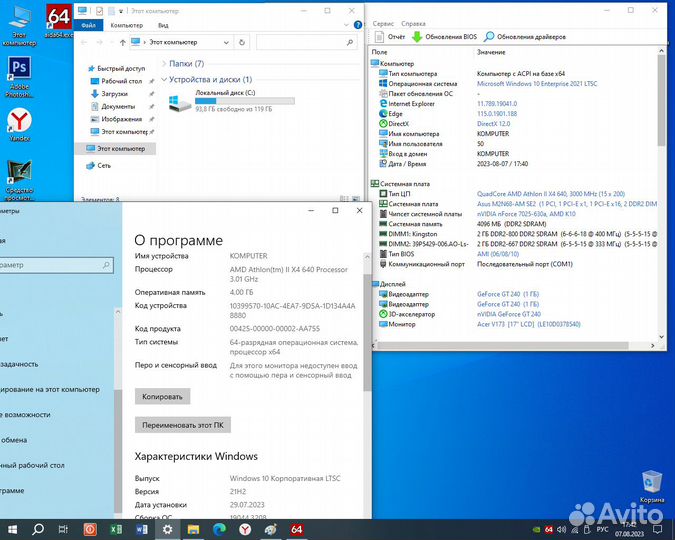Select Загрузки in navigation pane
Viewport: 675px width, 540px height.
[110, 93]
